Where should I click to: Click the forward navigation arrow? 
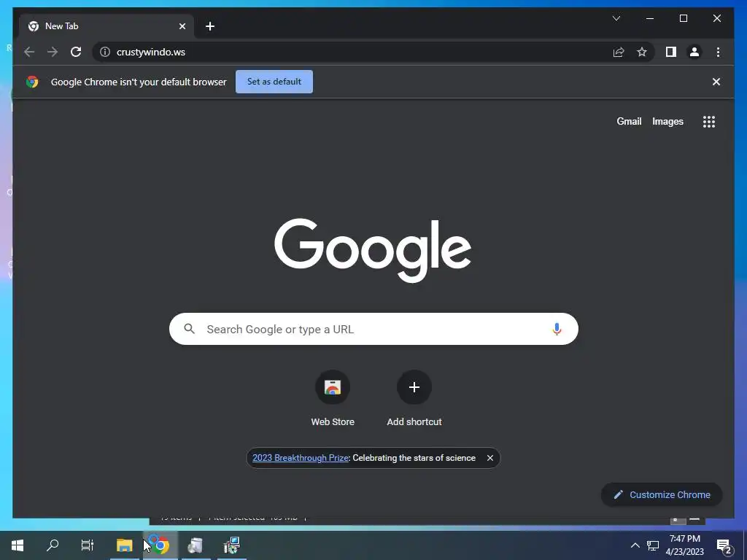pos(53,52)
